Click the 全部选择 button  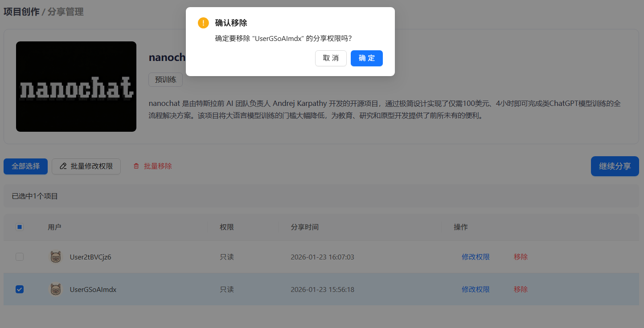click(25, 166)
